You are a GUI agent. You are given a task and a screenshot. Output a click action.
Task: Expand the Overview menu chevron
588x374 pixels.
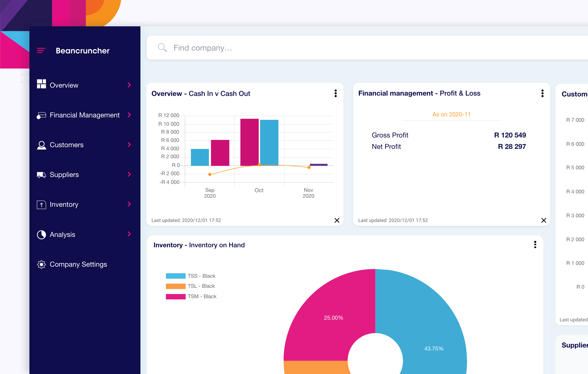[x=129, y=85]
